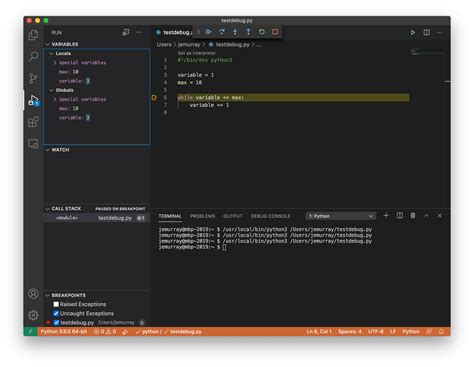
Task: Open the Run and Debug view
Action: [33, 100]
